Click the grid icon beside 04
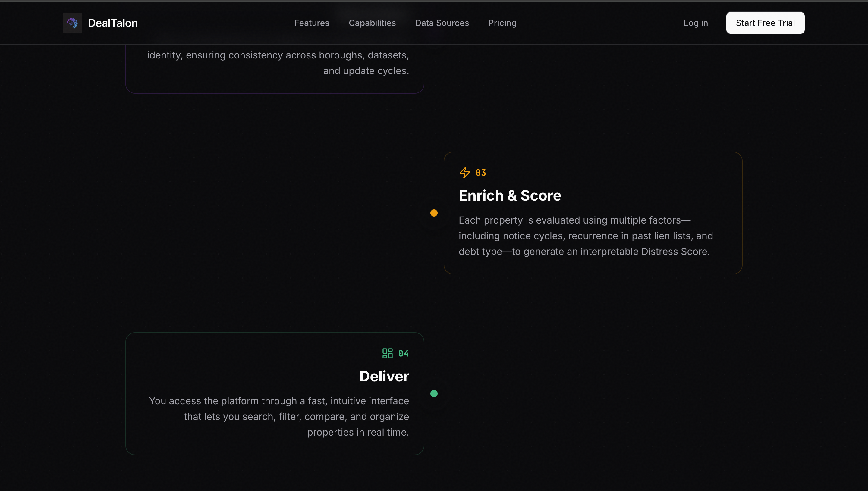This screenshot has width=868, height=491. 387,353
